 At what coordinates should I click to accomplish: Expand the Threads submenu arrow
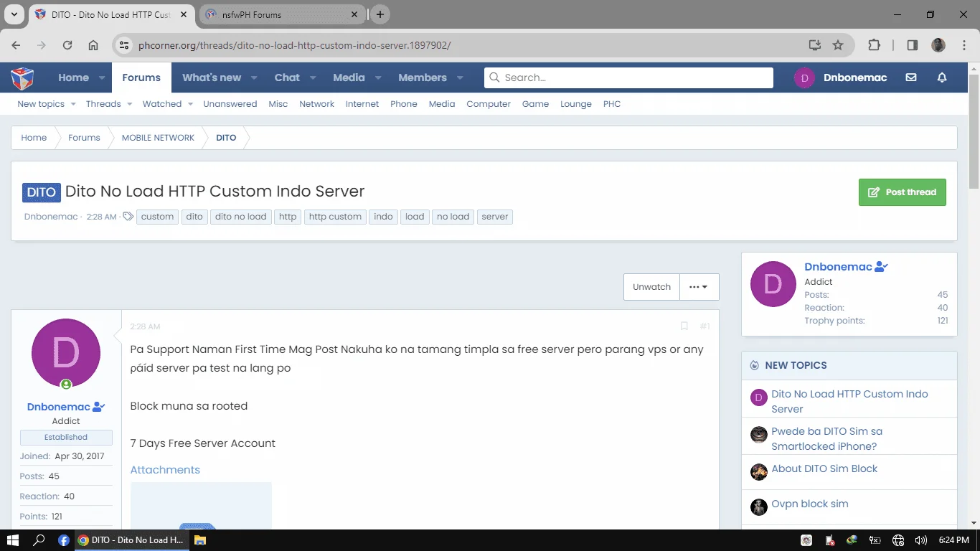click(x=129, y=104)
